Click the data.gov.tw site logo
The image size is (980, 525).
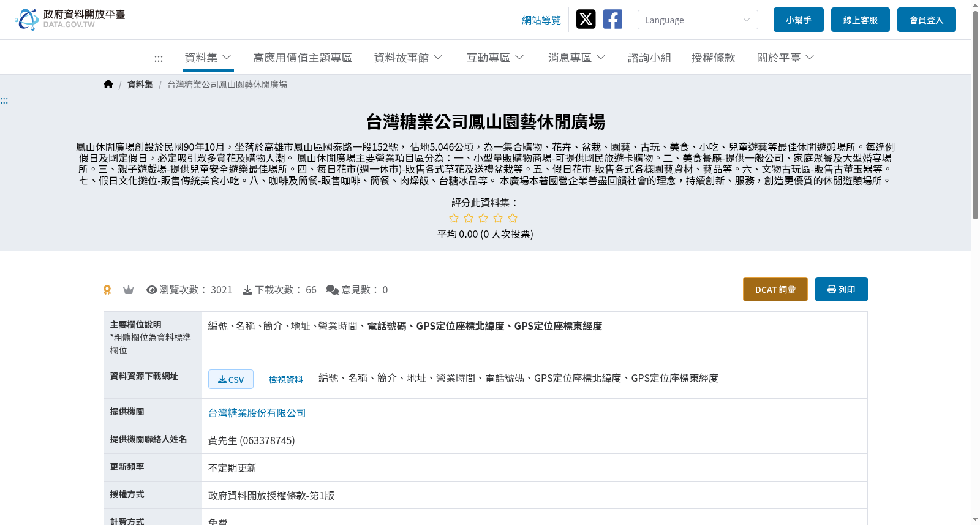click(x=70, y=20)
